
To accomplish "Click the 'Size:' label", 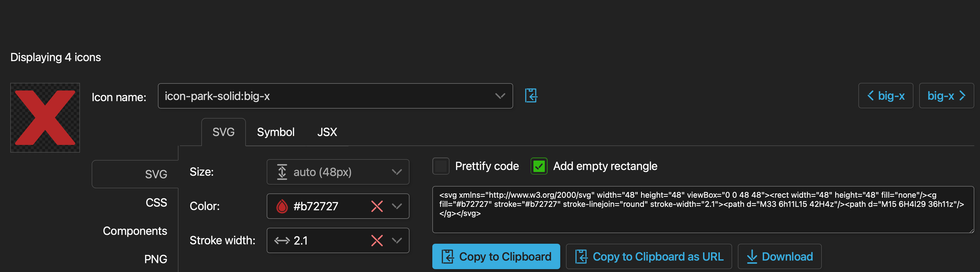I will [x=202, y=172].
